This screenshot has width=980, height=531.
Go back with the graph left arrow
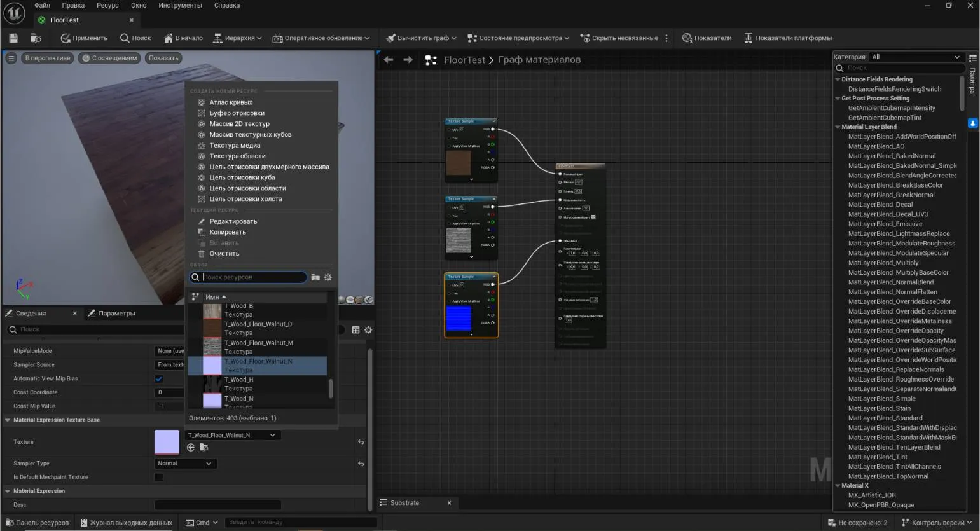click(x=389, y=60)
